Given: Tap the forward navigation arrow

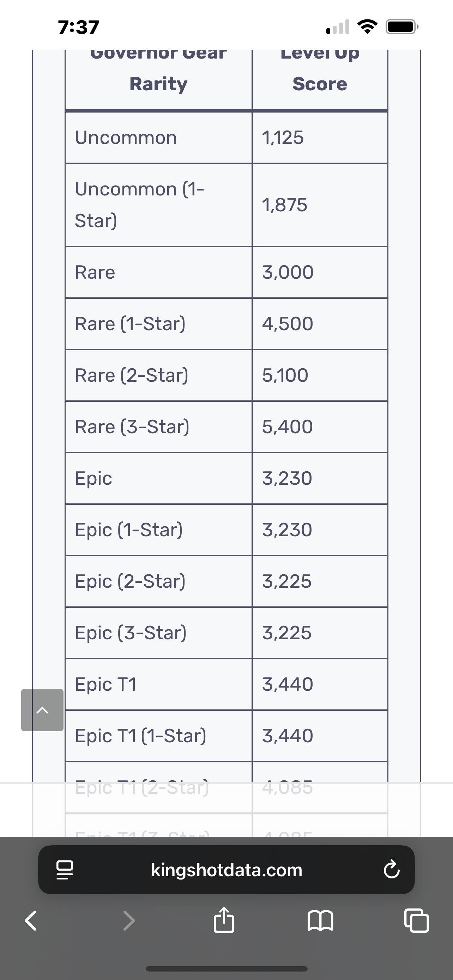Looking at the screenshot, I should click(129, 920).
